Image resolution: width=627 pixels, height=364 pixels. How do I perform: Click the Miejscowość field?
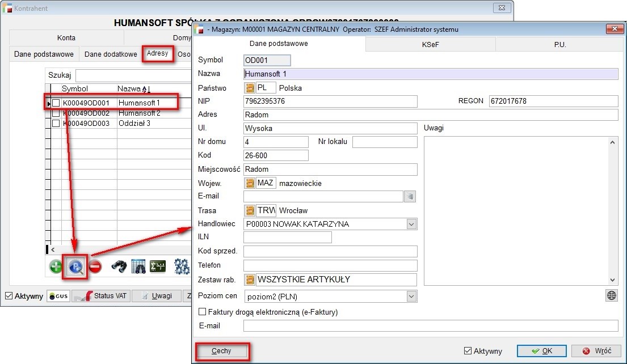click(330, 169)
